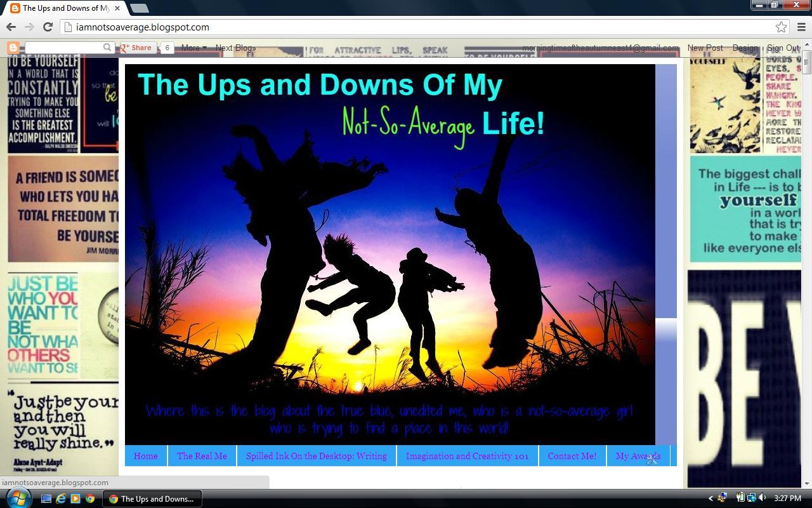Open a new Chrome tab
812x508 pixels.
(140, 8)
